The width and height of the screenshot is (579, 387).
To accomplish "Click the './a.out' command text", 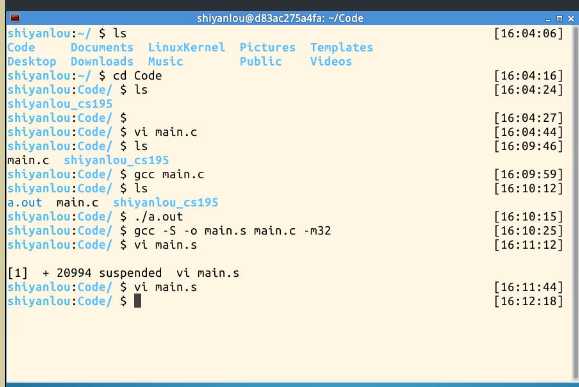I will tap(158, 216).
